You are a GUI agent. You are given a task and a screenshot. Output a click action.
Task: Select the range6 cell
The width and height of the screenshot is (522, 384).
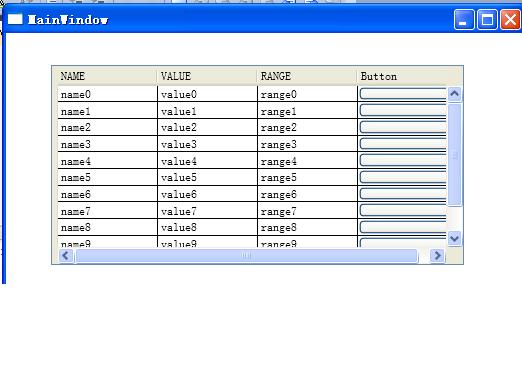pyautogui.click(x=307, y=194)
